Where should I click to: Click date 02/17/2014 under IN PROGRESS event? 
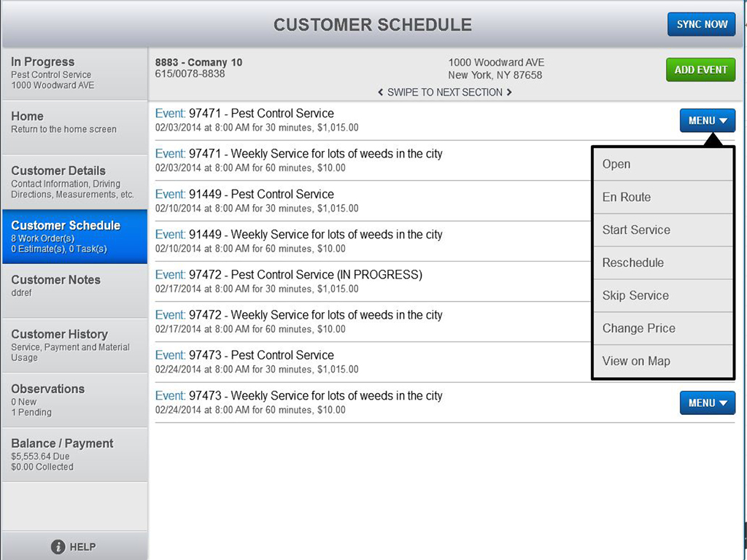[x=178, y=289]
